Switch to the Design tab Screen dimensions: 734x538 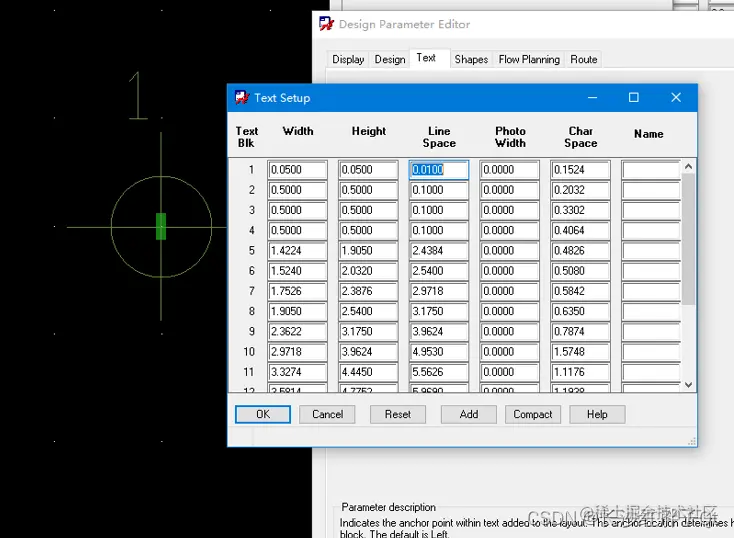pyautogui.click(x=389, y=59)
